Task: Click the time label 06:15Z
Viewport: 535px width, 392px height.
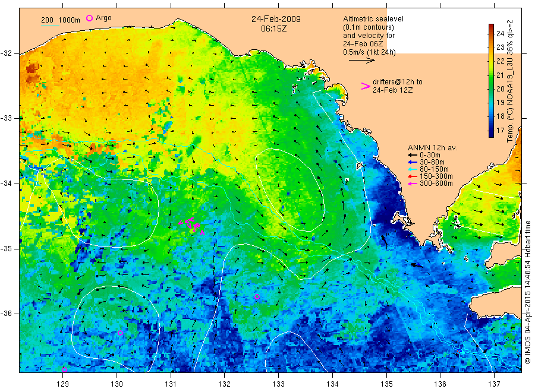Action: click(x=274, y=29)
